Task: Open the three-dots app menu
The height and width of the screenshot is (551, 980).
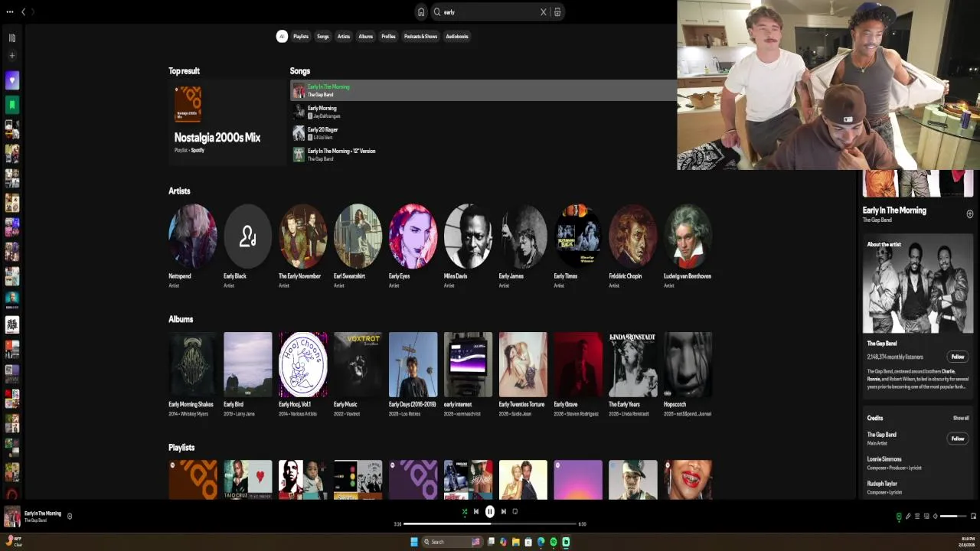Action: [10, 11]
